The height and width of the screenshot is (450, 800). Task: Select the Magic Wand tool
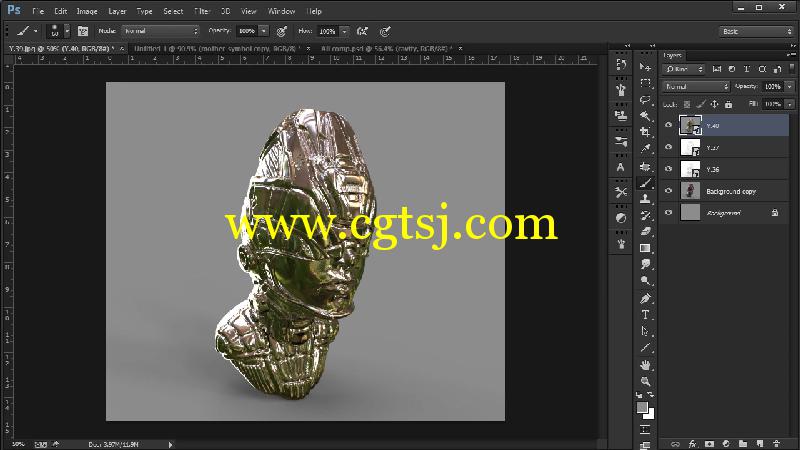click(645, 116)
